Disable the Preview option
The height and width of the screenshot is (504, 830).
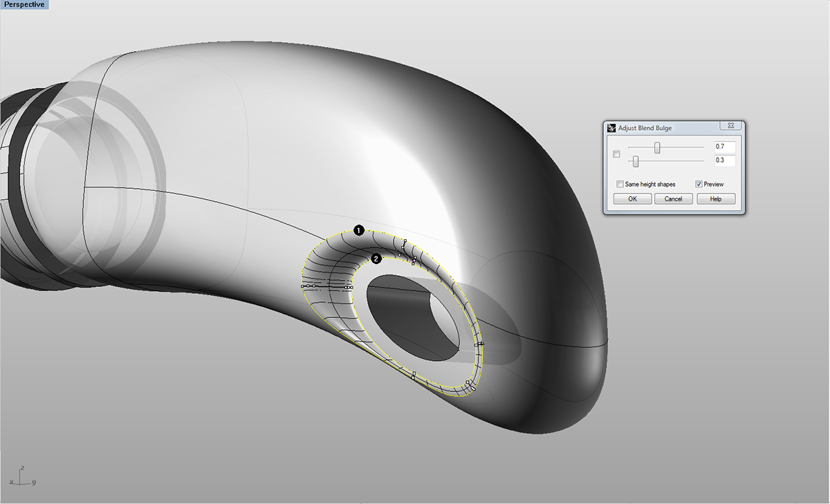pyautogui.click(x=699, y=184)
